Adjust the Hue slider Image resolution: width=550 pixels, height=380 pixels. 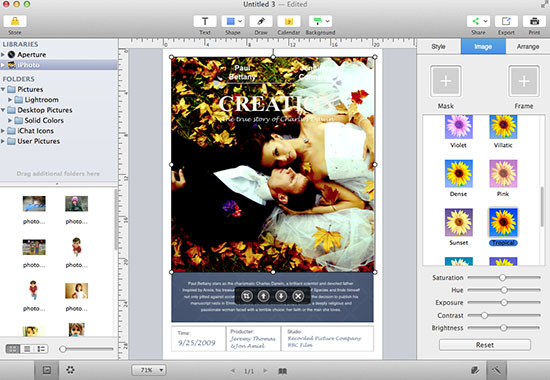[504, 290]
